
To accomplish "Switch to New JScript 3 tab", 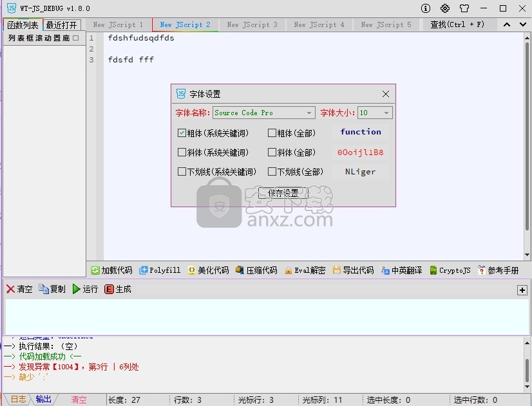I will pos(252,24).
